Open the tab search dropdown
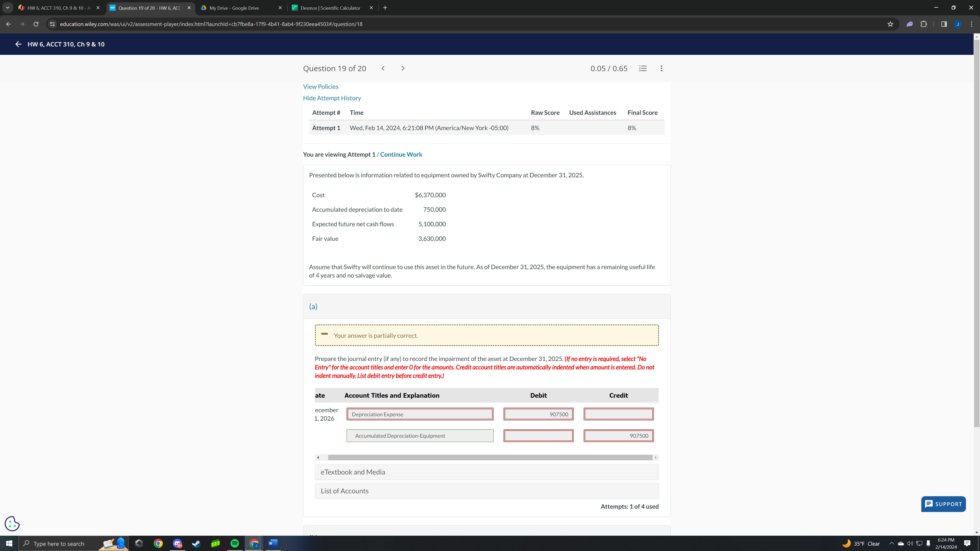The width and height of the screenshot is (980, 551). pyautogui.click(x=7, y=8)
